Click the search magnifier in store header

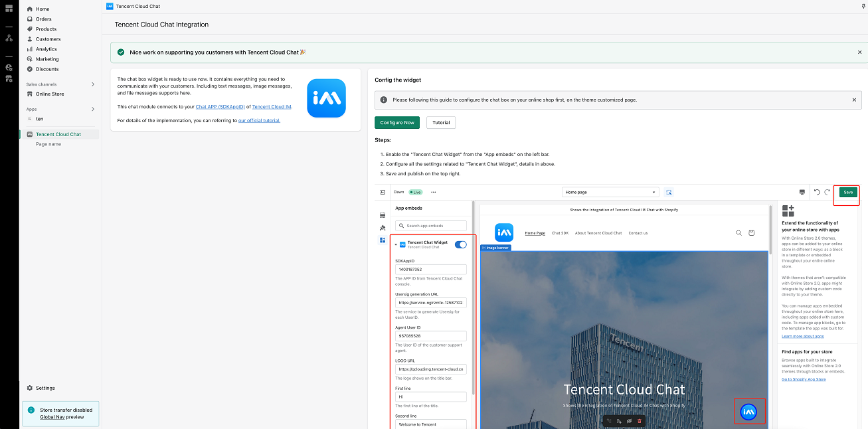point(738,233)
